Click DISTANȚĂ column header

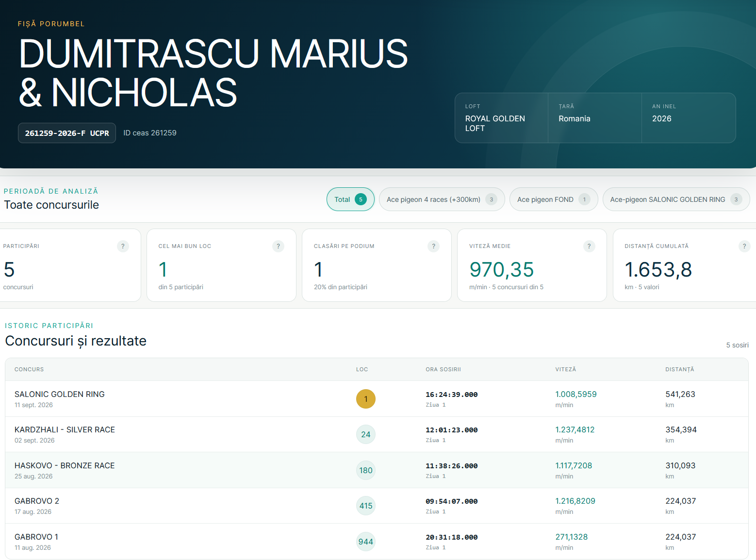[x=680, y=369]
